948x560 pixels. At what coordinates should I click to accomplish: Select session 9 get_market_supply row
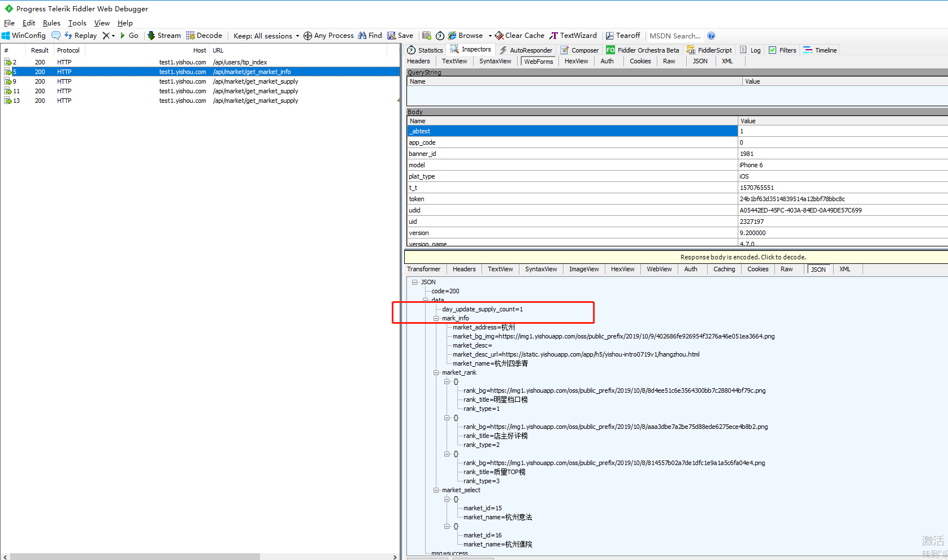201,81
